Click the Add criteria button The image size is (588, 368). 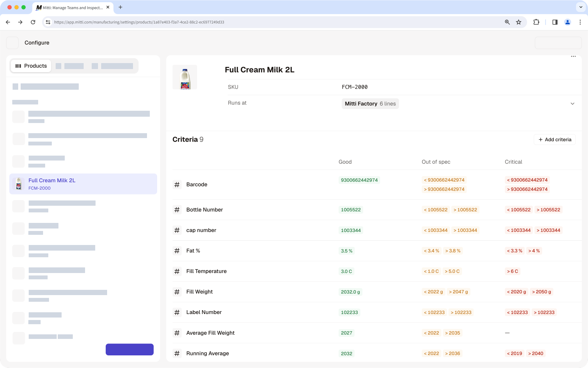pyautogui.click(x=555, y=139)
